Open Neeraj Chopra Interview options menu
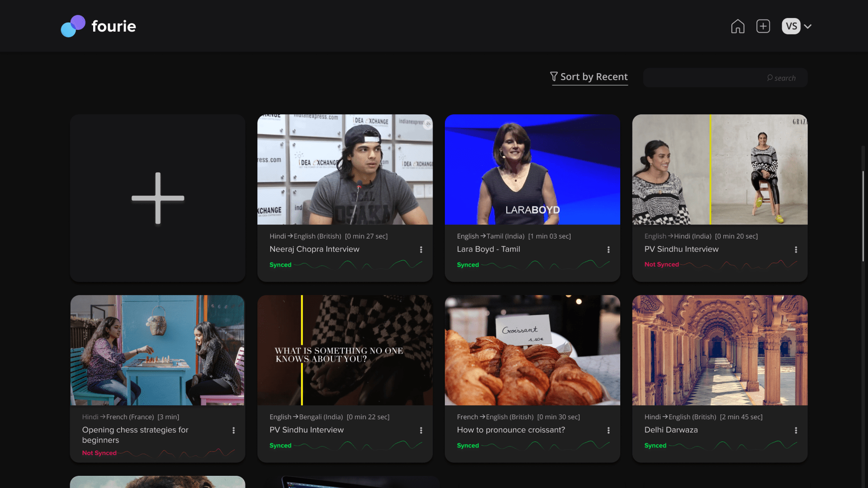 coord(421,249)
